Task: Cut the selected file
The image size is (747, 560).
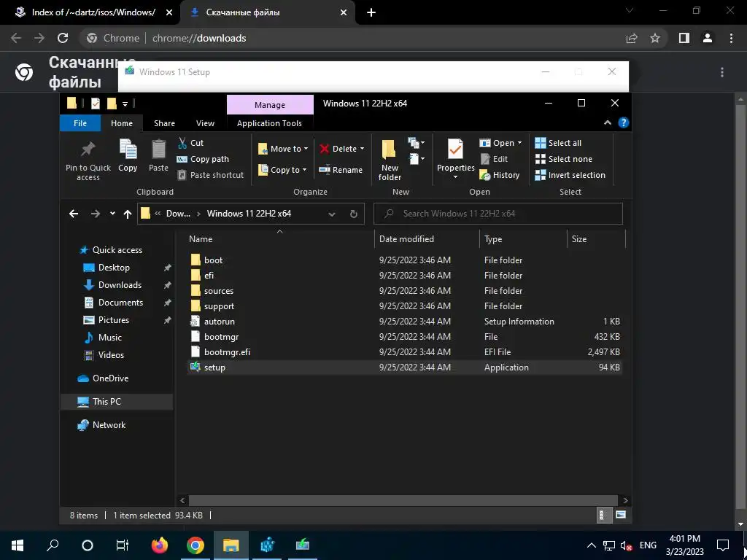Action: (190, 143)
